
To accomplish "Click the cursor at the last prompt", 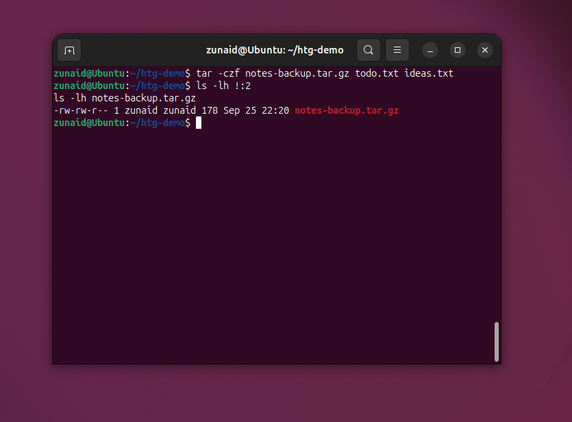I will pos(198,123).
